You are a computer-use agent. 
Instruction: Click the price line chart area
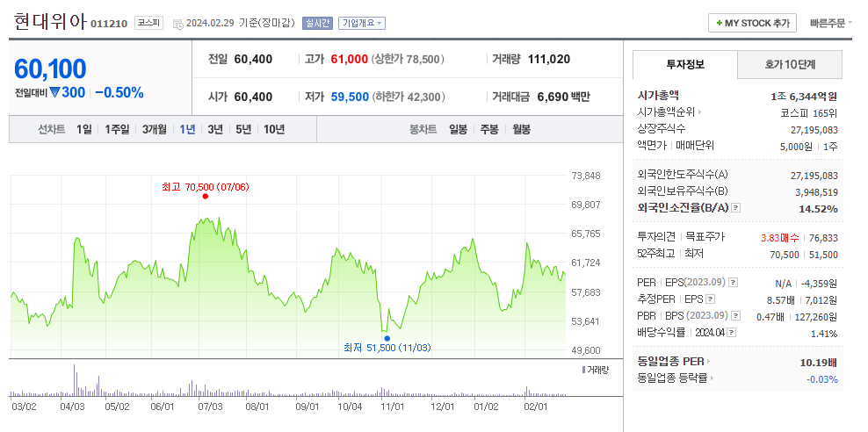288,265
